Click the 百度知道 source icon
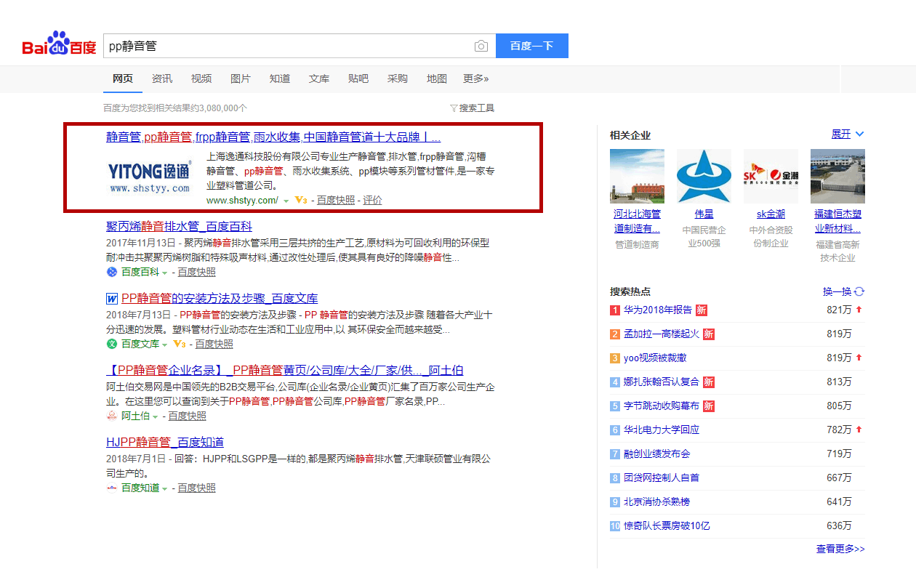Viewport: 916px width, 588px height. [112, 488]
